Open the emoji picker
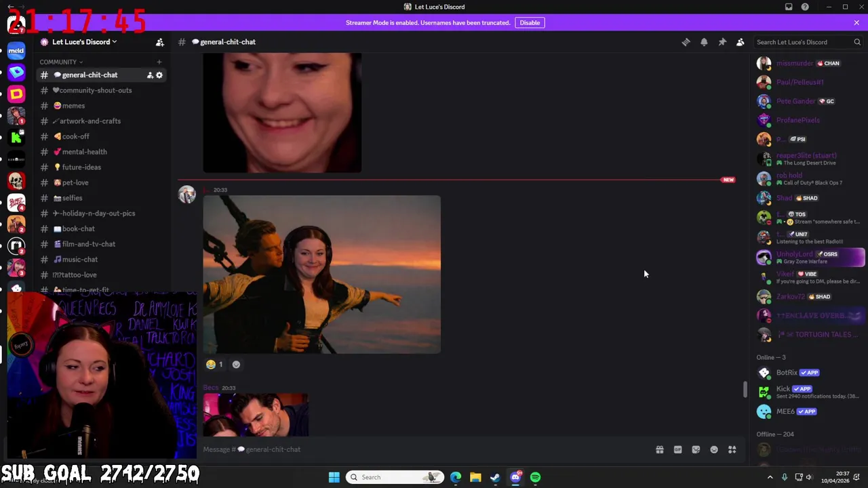This screenshot has height=488, width=868. (x=714, y=449)
